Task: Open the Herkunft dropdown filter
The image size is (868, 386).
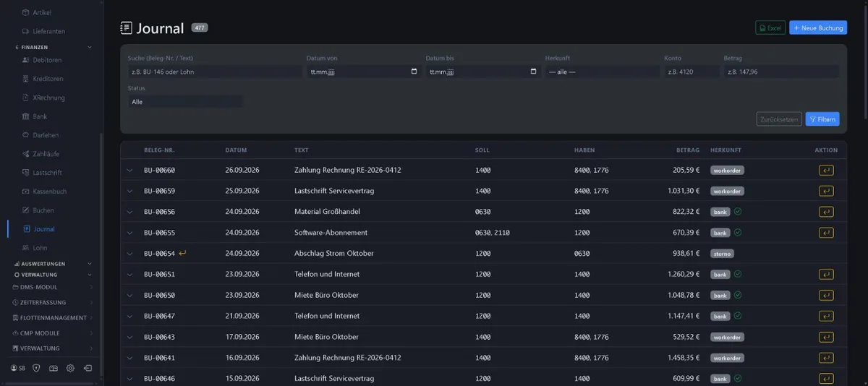Action: coord(602,72)
